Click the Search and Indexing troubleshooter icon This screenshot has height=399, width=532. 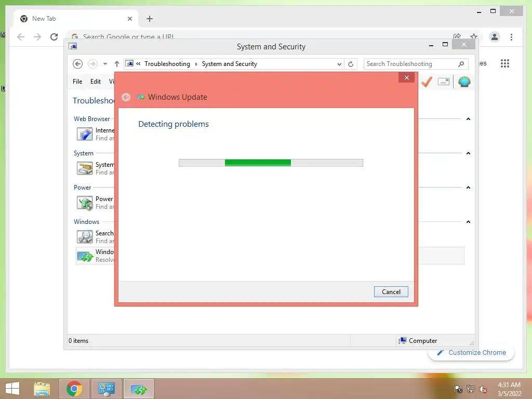pos(85,237)
